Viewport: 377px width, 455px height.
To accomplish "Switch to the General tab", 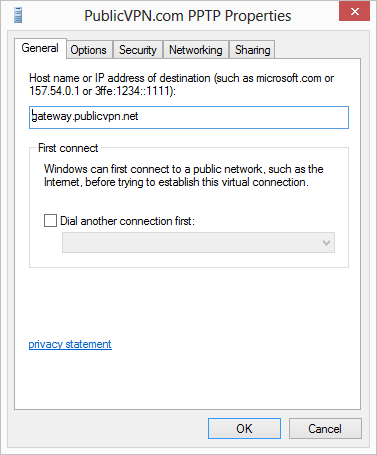I will pyautogui.click(x=40, y=48).
